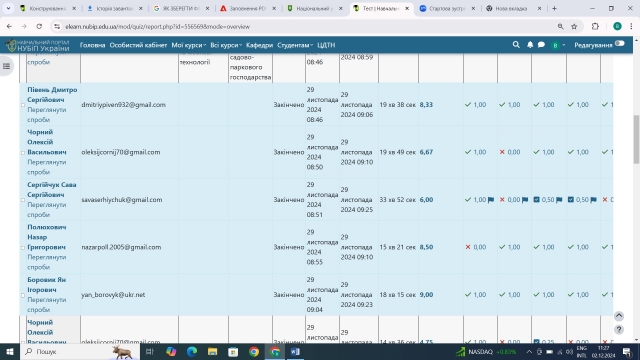Open Півень Дмитро Сергійович profile link
The image size is (640, 360).
click(x=52, y=95)
